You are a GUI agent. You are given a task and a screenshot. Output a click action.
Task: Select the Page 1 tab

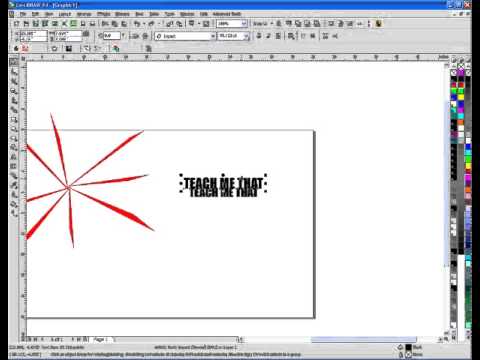pyautogui.click(x=101, y=339)
